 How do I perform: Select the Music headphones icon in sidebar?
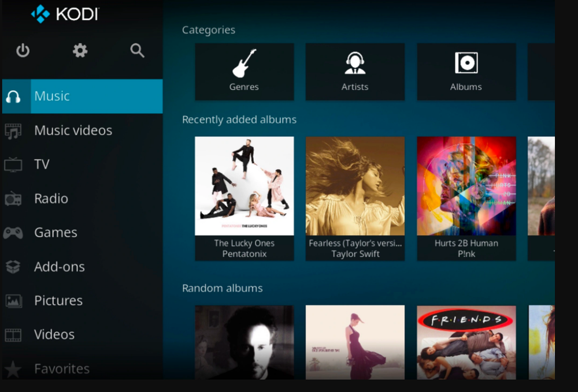(14, 96)
